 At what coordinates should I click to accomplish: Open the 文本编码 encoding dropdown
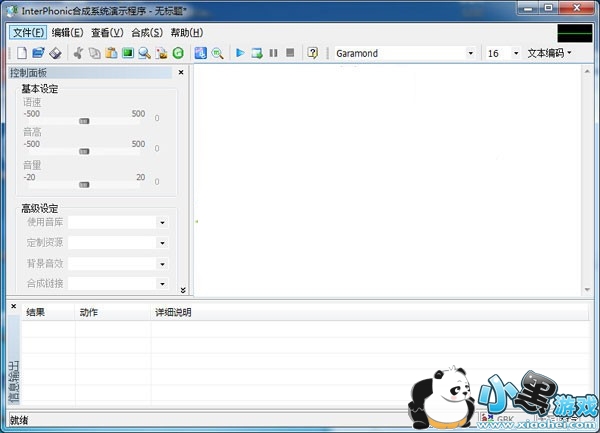pos(549,53)
